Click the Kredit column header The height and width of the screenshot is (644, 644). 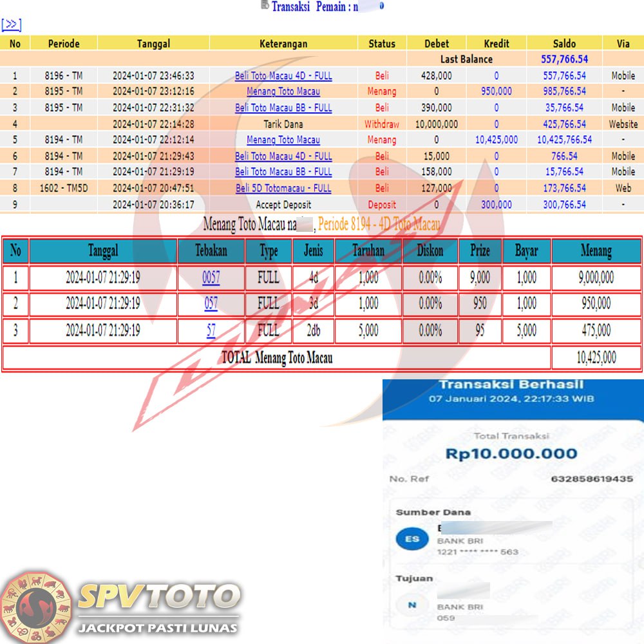tap(496, 44)
